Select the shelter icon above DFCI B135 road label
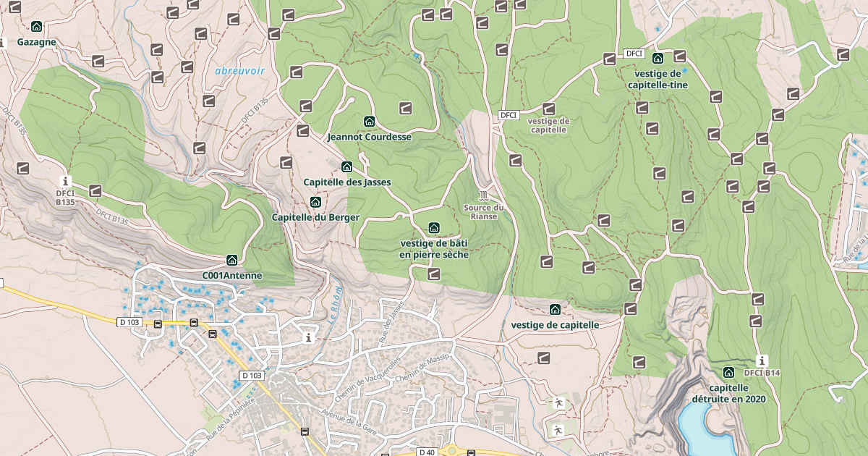 click(x=95, y=190)
